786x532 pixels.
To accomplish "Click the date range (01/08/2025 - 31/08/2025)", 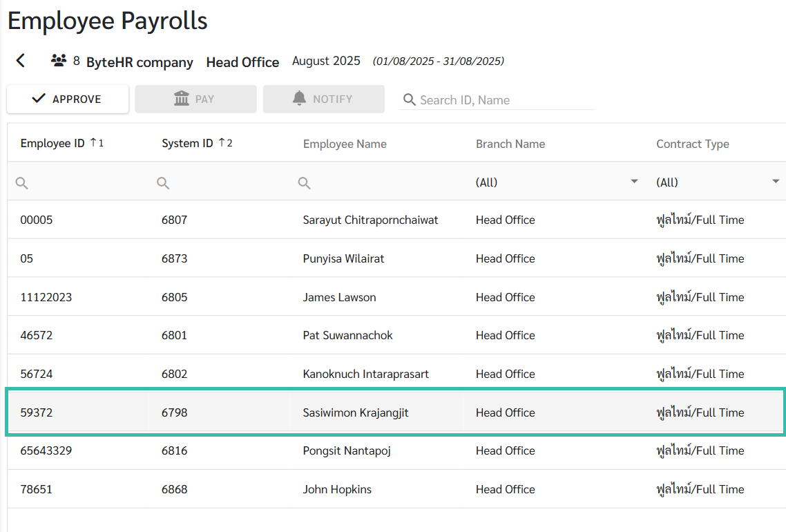I will (x=439, y=61).
